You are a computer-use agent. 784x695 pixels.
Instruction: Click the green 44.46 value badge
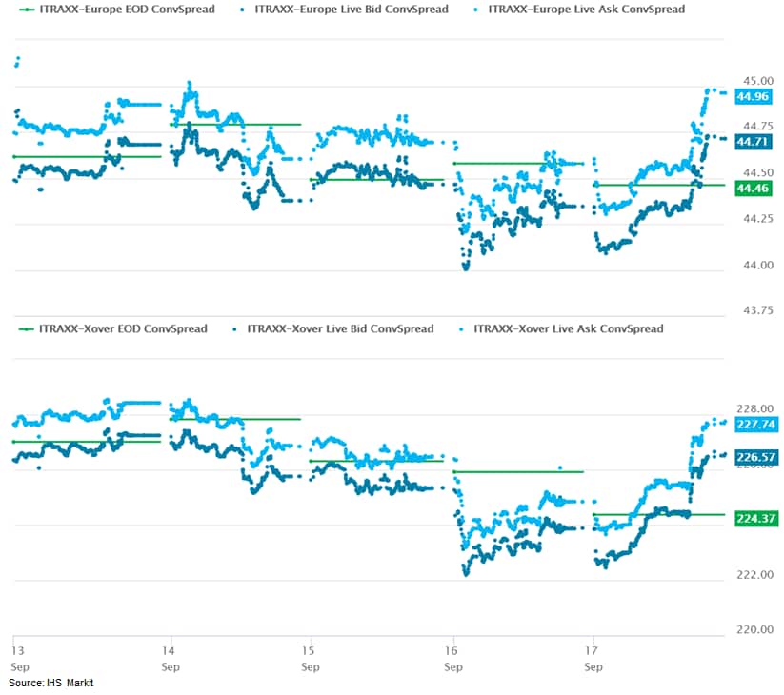(x=754, y=189)
